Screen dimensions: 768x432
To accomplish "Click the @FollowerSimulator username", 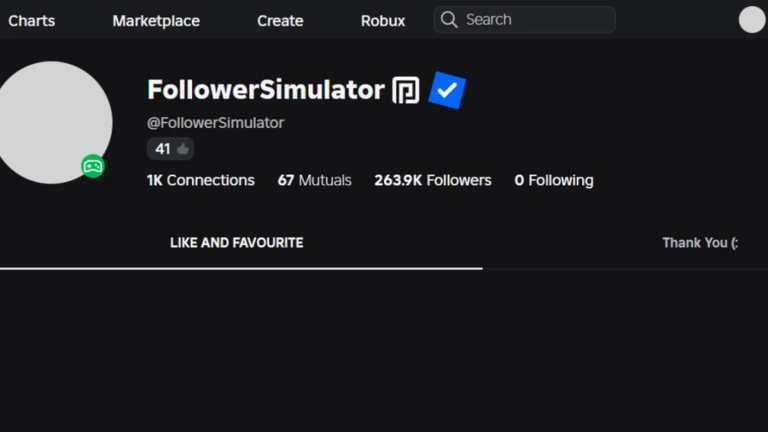I will [x=216, y=123].
